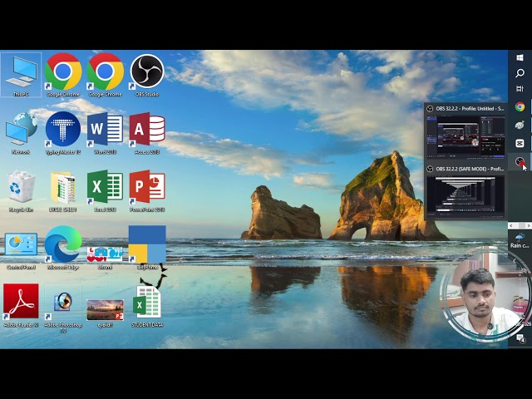Open the Windows Start button
Screen dimensions: 532x399
[x=520, y=57]
